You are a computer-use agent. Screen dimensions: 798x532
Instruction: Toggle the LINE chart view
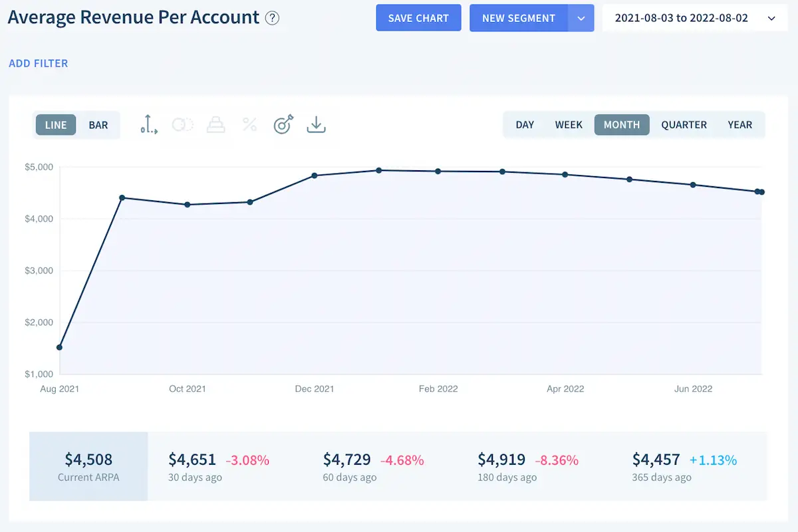(56, 124)
